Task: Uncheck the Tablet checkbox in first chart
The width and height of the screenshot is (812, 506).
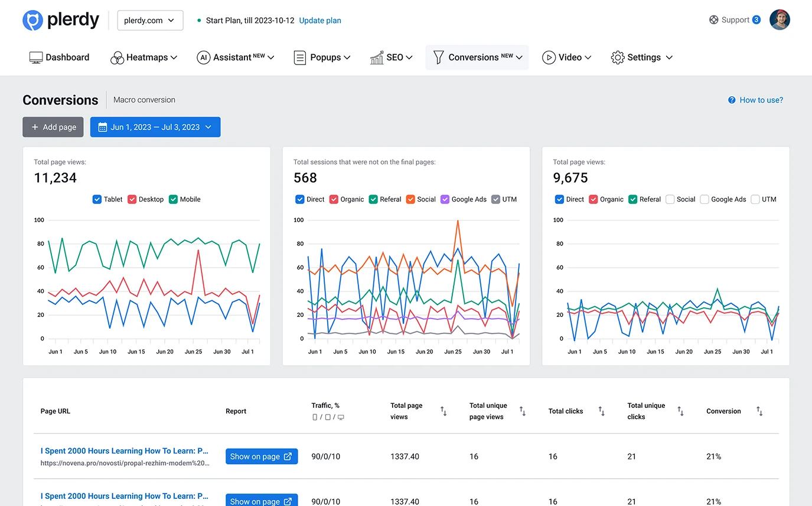Action: pos(97,199)
